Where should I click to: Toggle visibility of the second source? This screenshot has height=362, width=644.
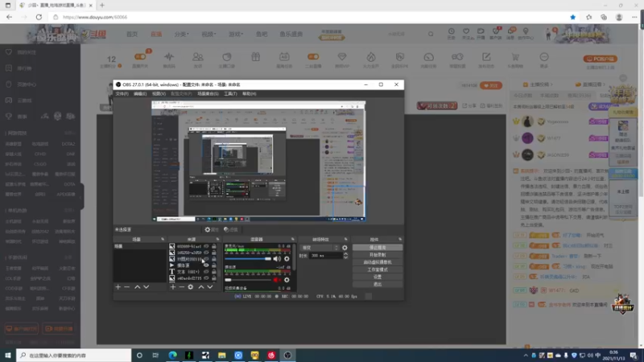pos(206,253)
